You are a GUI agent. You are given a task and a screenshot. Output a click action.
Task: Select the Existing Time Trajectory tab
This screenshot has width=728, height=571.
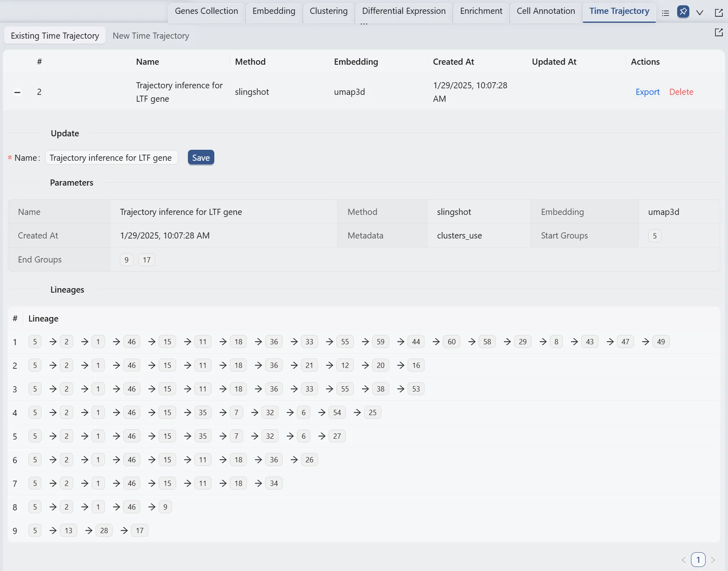click(55, 36)
